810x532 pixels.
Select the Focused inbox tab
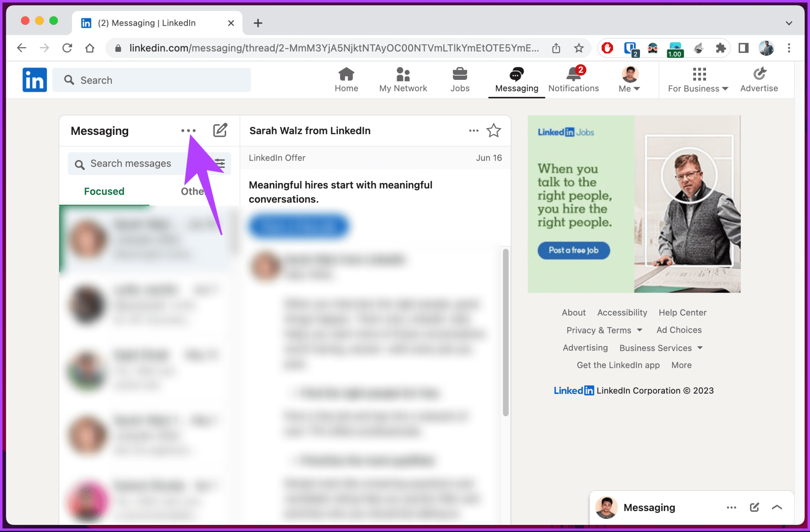point(104,191)
